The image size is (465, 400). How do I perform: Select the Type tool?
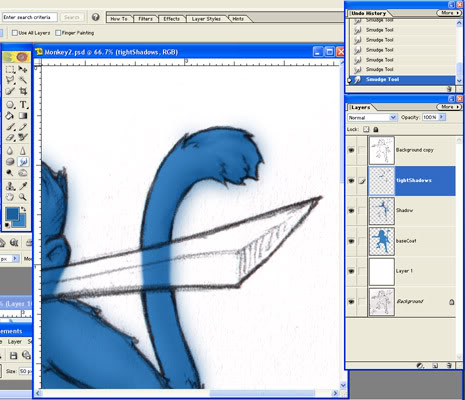(23, 105)
